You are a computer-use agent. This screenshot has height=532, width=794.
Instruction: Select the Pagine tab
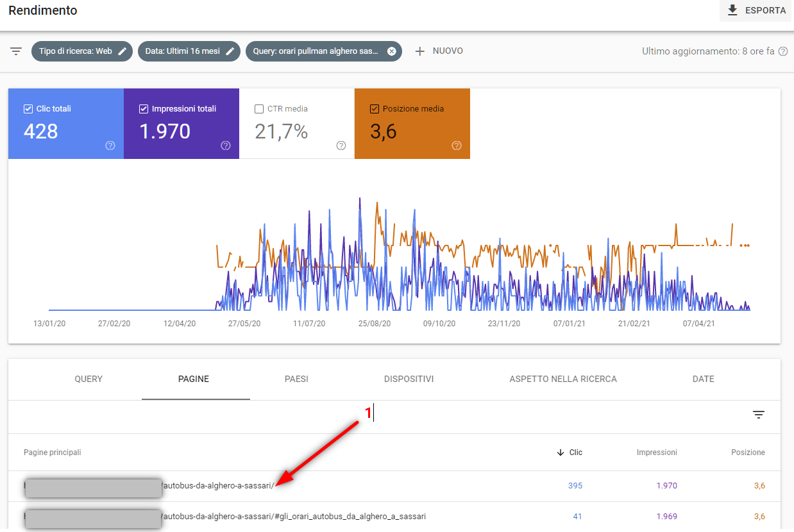pos(194,379)
